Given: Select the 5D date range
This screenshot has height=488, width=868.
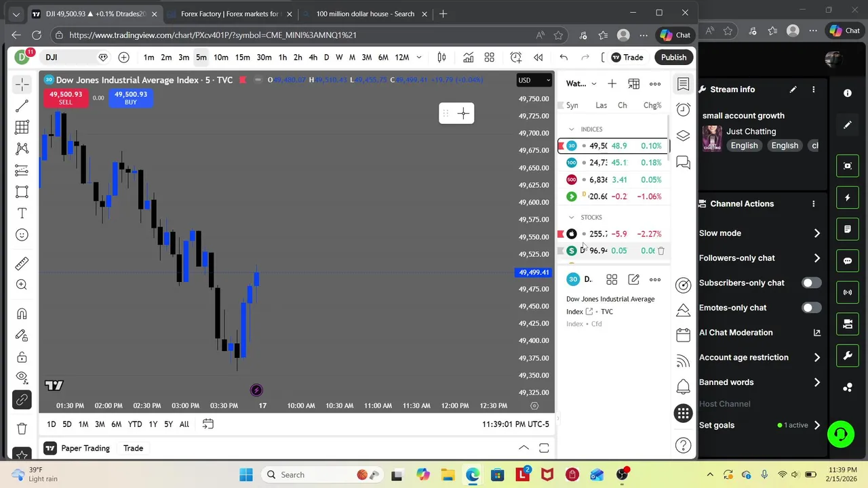Looking at the screenshot, I should click(x=67, y=424).
